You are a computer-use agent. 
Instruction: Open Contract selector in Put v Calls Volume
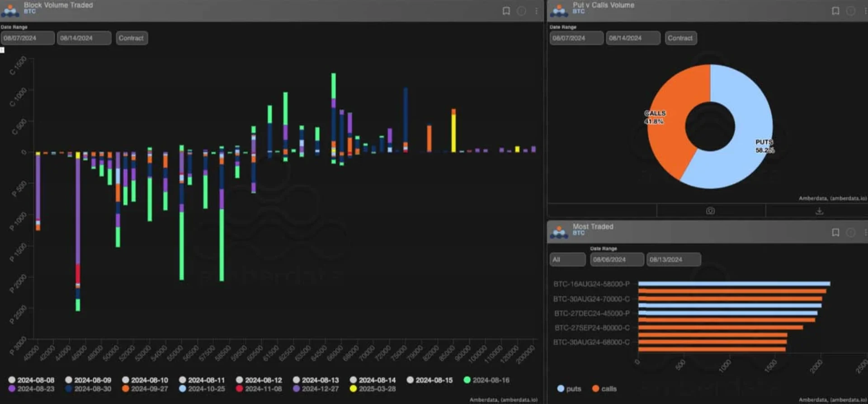(x=680, y=38)
